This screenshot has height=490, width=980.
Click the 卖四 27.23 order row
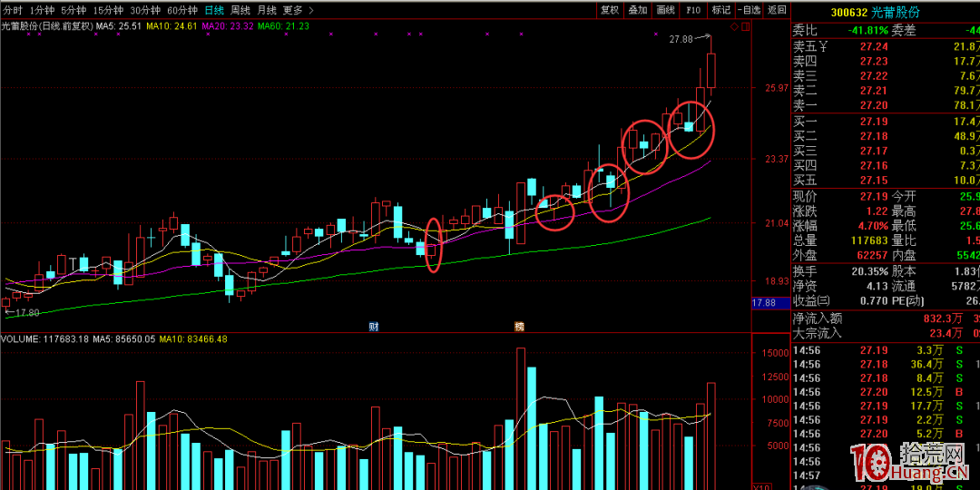[886, 61]
